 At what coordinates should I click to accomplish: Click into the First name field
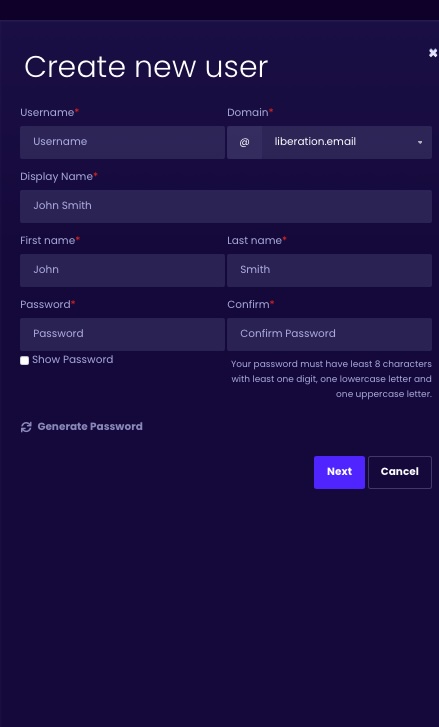(122, 270)
